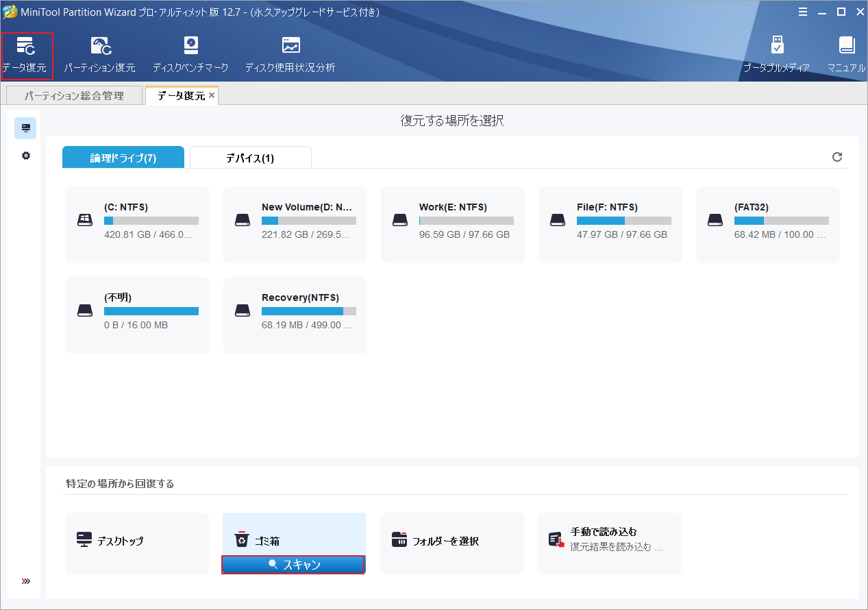Image resolution: width=868 pixels, height=610 pixels.
Task: Select the 論理ドライブ(7) tab
Action: [x=123, y=157]
